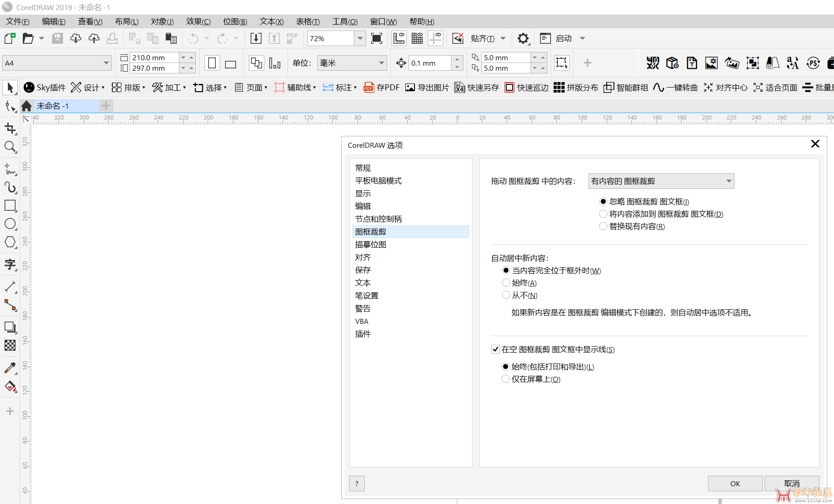Select the Freehand drawing tool
The height and width of the screenshot is (504, 834).
(x=10, y=169)
